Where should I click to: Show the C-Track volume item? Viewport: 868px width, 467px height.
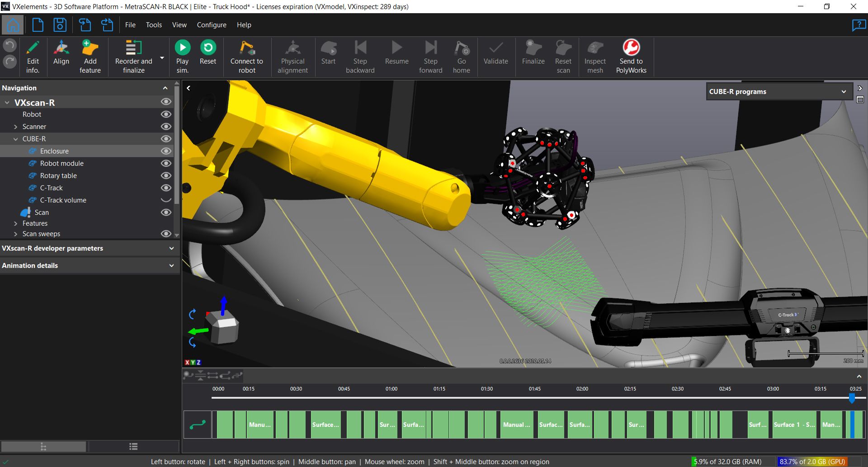click(x=166, y=200)
